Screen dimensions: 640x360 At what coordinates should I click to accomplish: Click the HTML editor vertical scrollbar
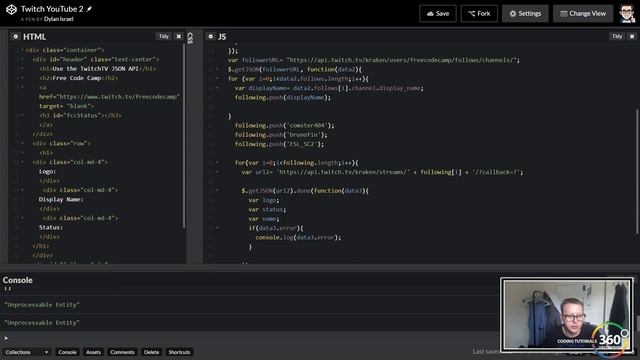[x=184, y=136]
